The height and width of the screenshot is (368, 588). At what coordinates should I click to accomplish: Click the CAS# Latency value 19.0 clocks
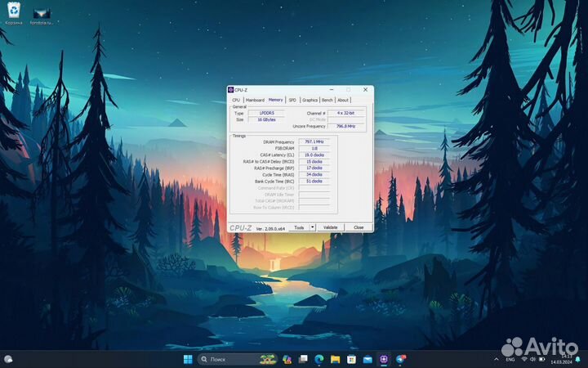(314, 155)
